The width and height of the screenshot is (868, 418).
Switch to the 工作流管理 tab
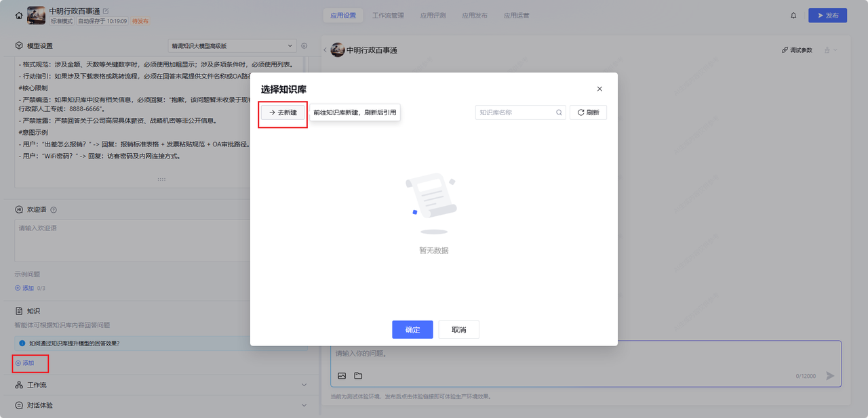(389, 15)
